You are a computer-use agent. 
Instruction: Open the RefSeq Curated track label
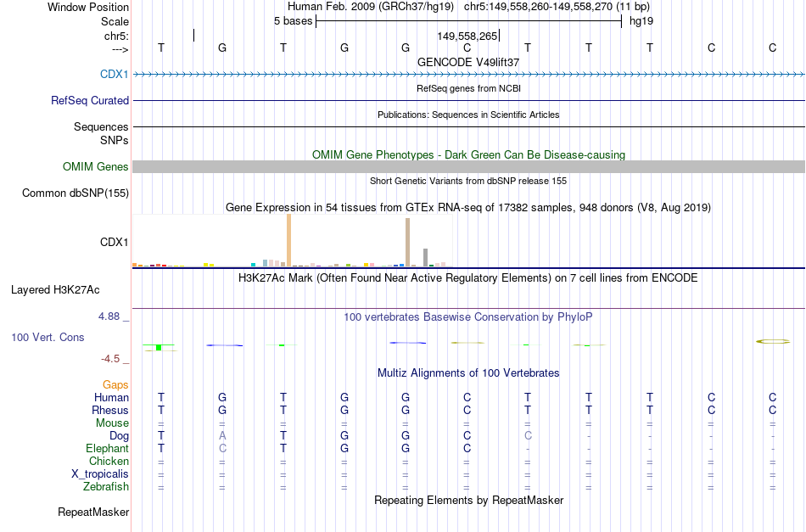(x=90, y=100)
